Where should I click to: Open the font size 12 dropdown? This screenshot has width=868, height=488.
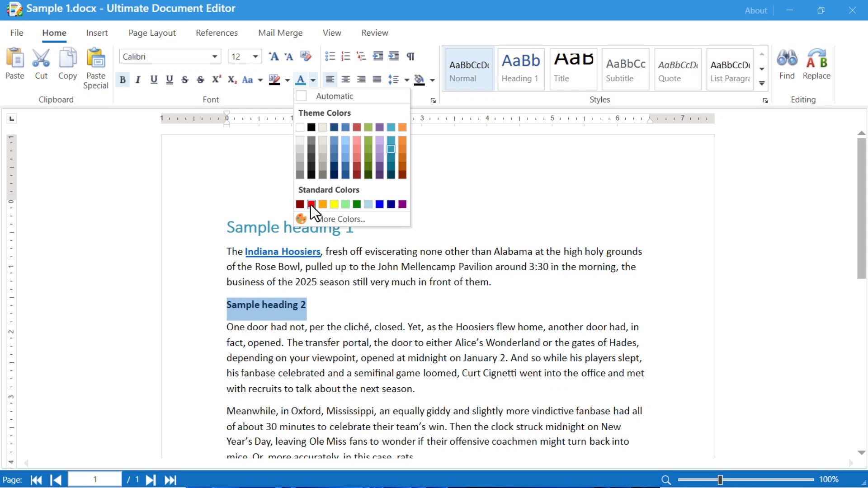tap(255, 56)
